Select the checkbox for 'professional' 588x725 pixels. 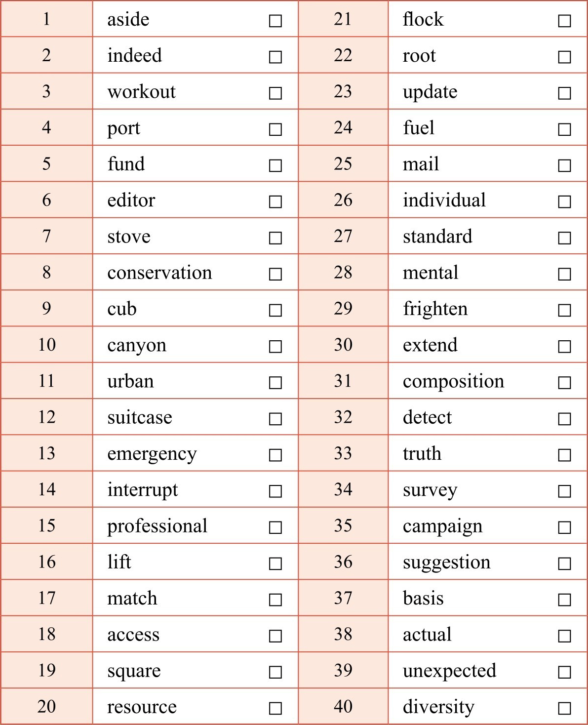(275, 527)
